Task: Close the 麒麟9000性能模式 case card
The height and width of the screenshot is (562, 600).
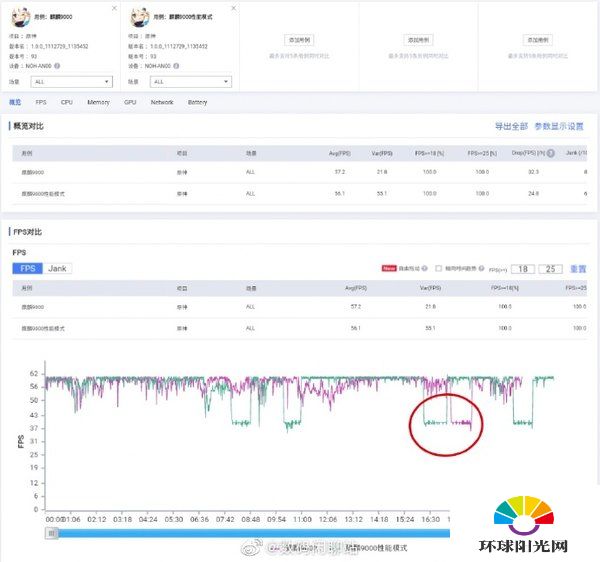Action: pyautogui.click(x=233, y=8)
